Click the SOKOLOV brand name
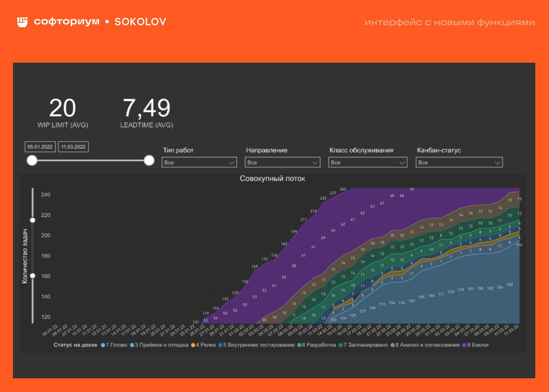 coord(140,22)
